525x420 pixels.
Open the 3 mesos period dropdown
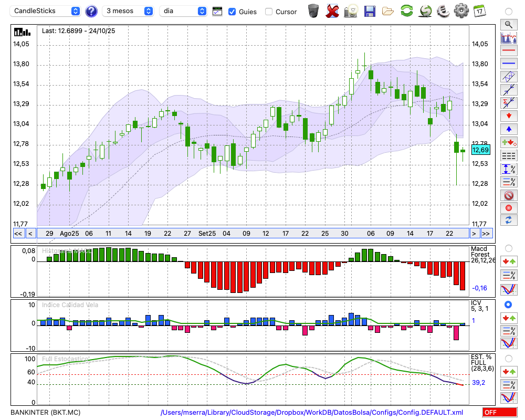pyautogui.click(x=129, y=11)
